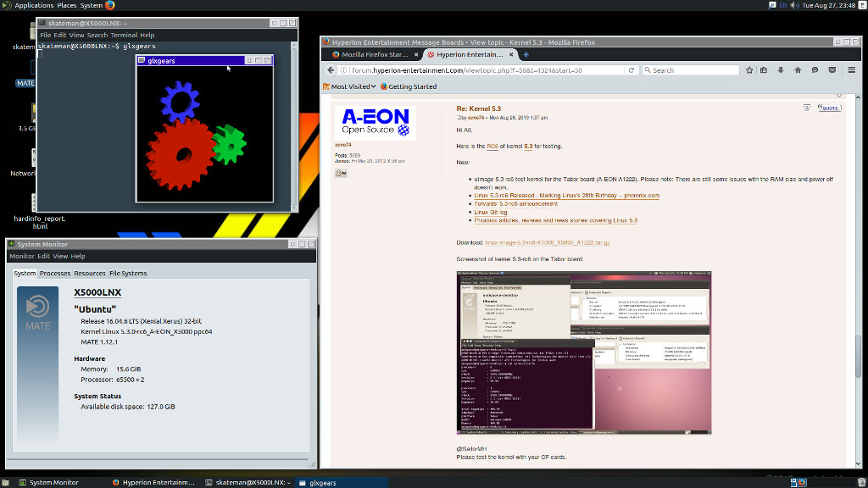Open the RC6 link in post
The height and width of the screenshot is (488, 868).
[x=492, y=147]
